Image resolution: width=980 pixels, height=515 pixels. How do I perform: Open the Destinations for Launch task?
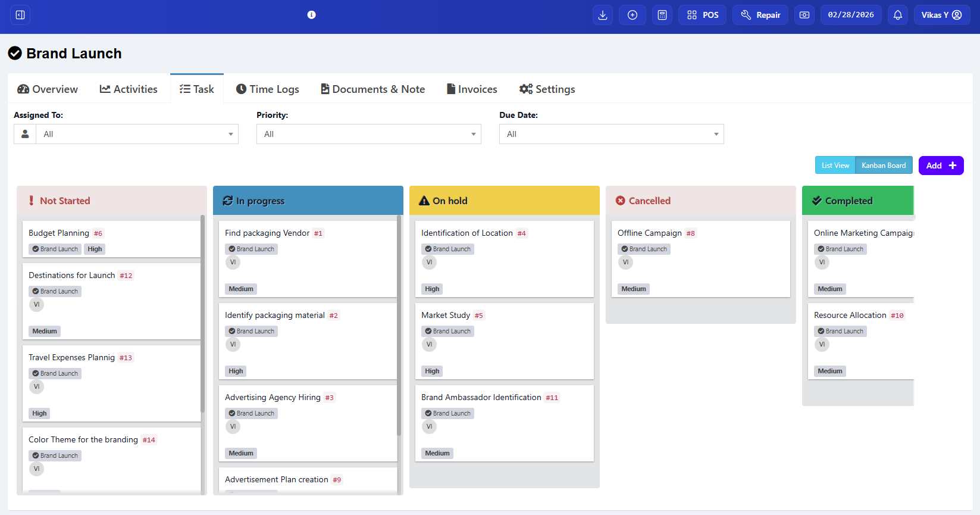(x=72, y=275)
